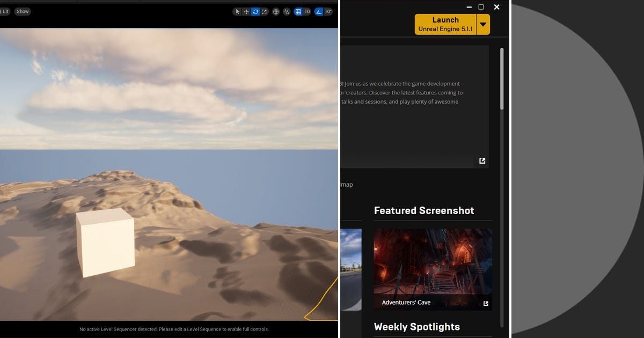Select the object selection arrow tool
This screenshot has height=338, width=644.
coord(238,11)
